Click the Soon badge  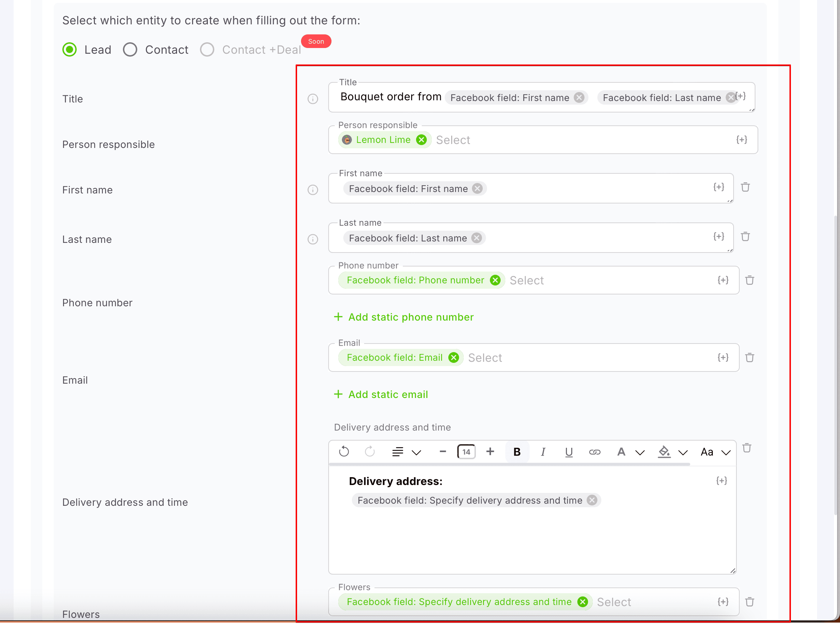tap(316, 41)
